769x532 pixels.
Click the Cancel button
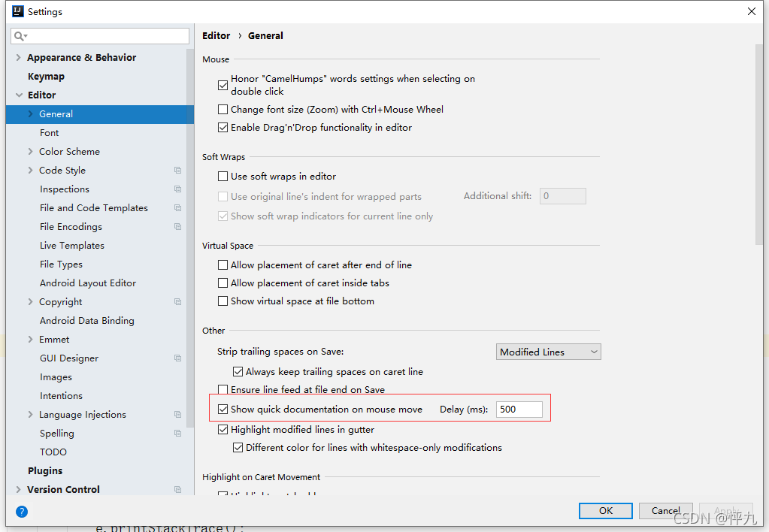click(665, 511)
